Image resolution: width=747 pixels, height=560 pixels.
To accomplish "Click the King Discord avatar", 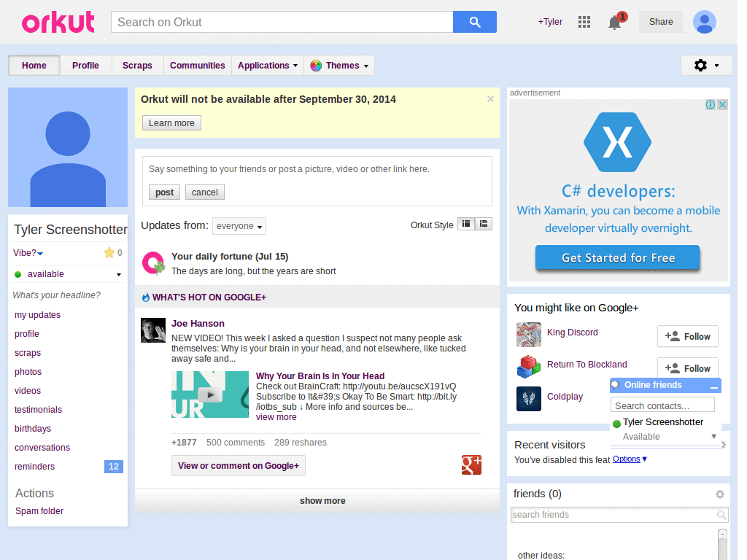I will [x=529, y=335].
